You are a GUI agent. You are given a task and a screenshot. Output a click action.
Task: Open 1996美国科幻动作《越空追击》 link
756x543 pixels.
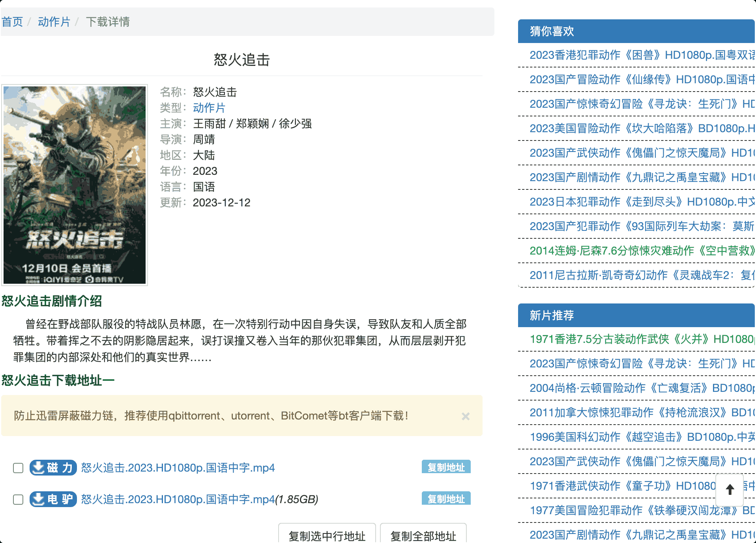[x=642, y=437]
